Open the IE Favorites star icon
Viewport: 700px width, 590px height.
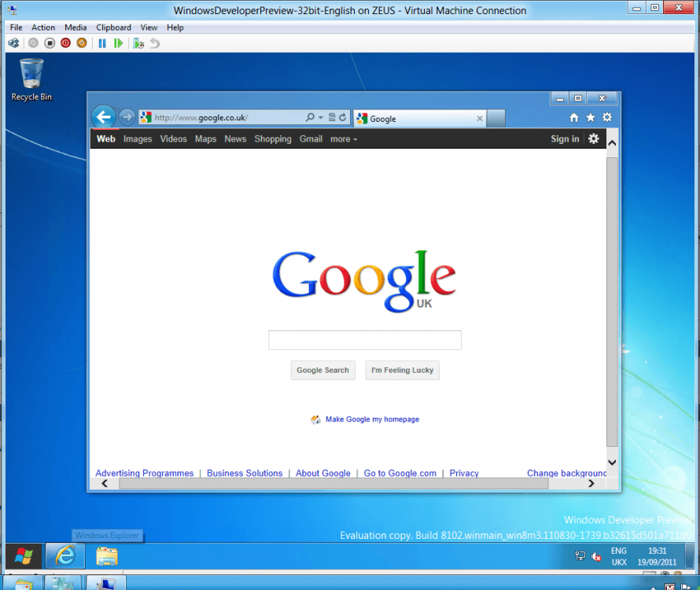coord(591,118)
